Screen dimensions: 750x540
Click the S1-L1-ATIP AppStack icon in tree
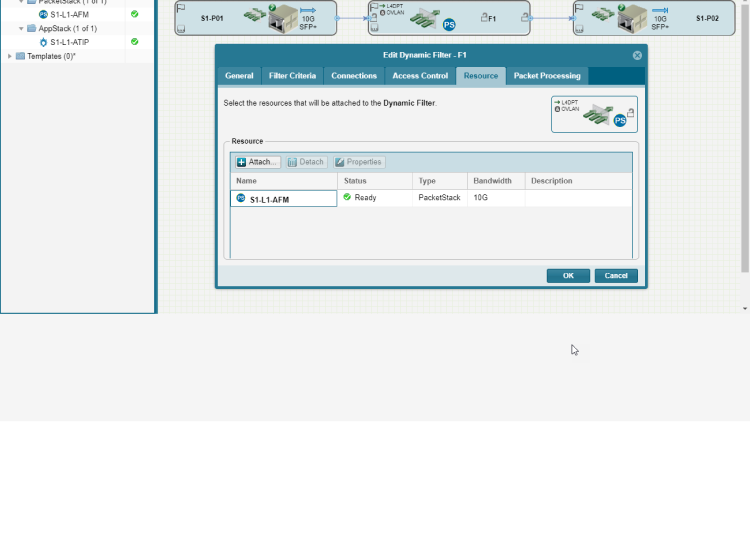tap(43, 43)
